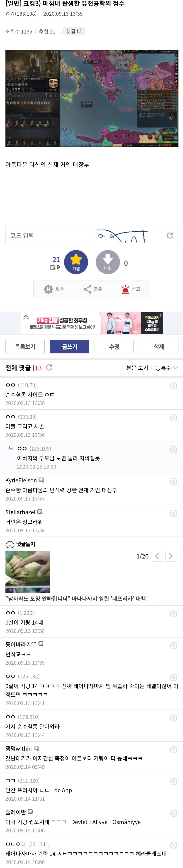
Task: Refresh the captcha image
Action: click(x=170, y=236)
